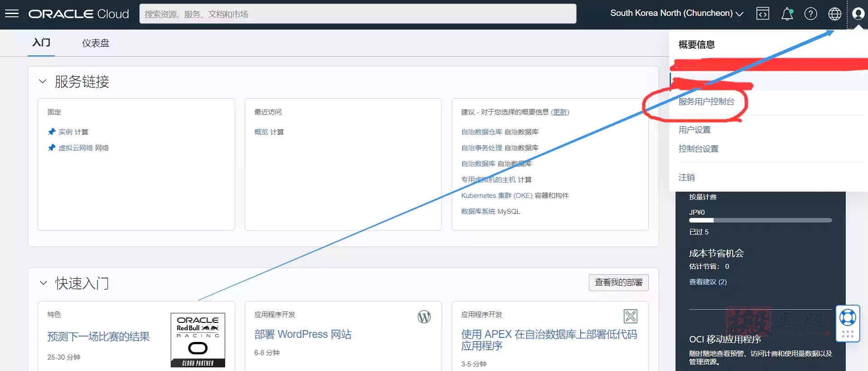Click the lifebuoy support widget icon
The width and height of the screenshot is (868, 371).
coord(848,317)
